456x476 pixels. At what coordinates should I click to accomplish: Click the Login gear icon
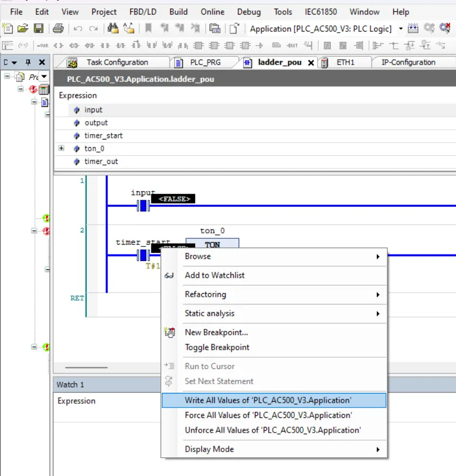coord(429,29)
